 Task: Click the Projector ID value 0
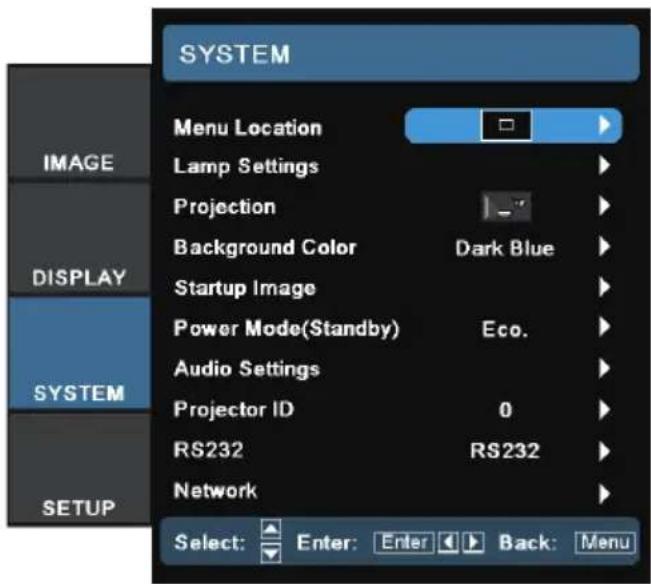pyautogui.click(x=505, y=410)
